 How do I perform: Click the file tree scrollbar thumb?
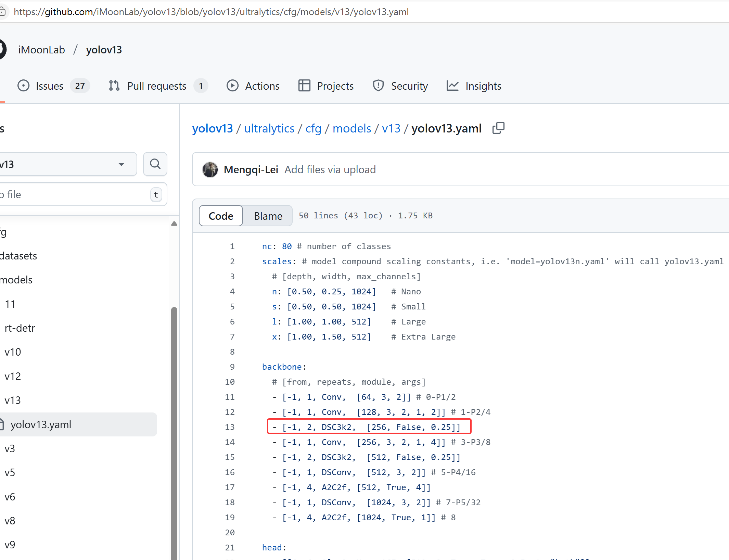click(x=174, y=433)
